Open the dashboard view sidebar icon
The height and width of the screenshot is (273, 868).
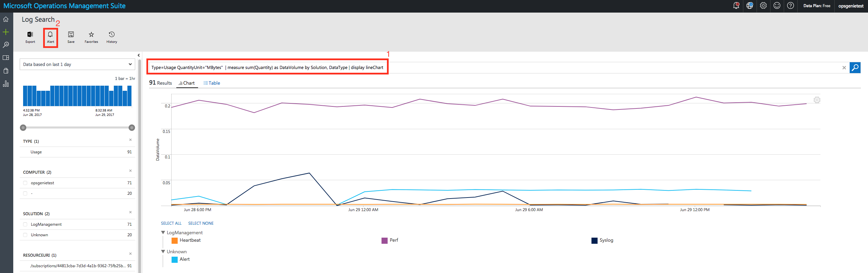pos(6,58)
